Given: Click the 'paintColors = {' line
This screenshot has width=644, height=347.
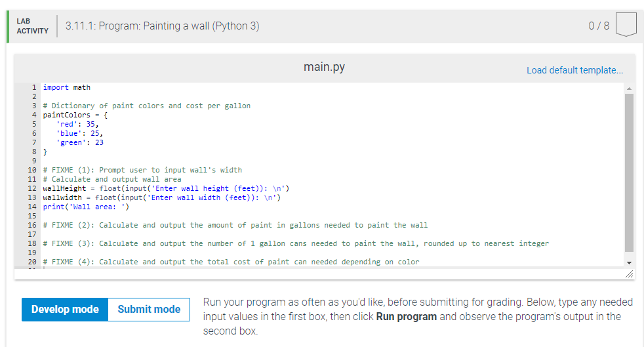Looking at the screenshot, I should pos(75,115).
